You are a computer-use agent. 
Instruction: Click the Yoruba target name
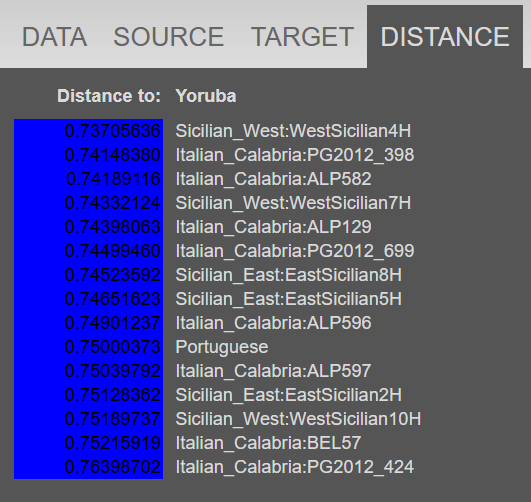click(206, 96)
